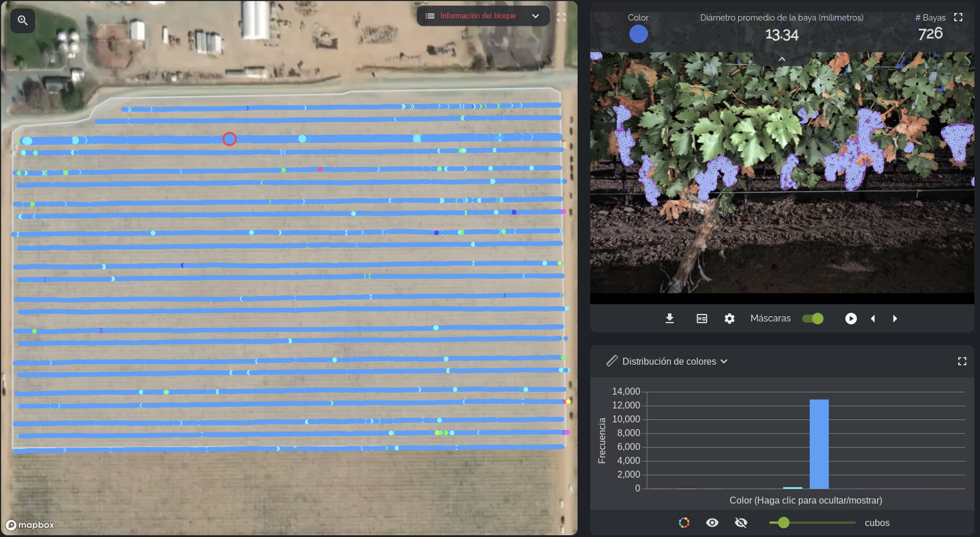
Task: Click the tall blue histogram bar
Action: click(819, 444)
